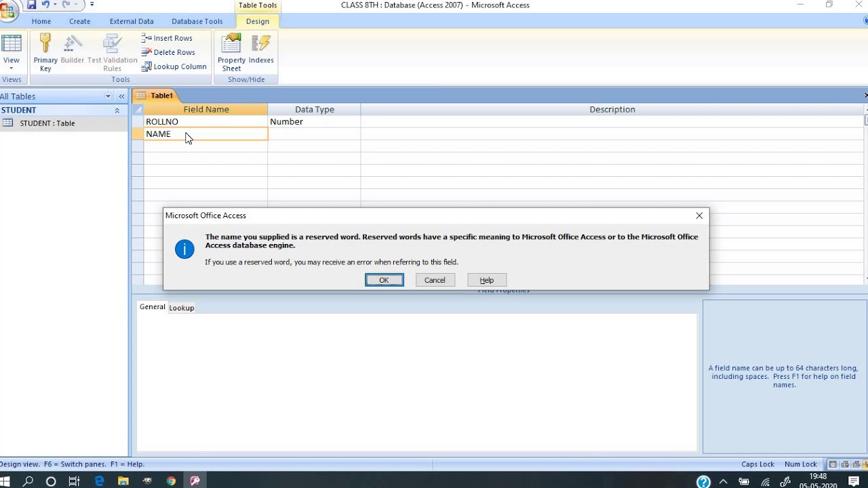Click the Save icon in quick access toolbar

coord(31,5)
